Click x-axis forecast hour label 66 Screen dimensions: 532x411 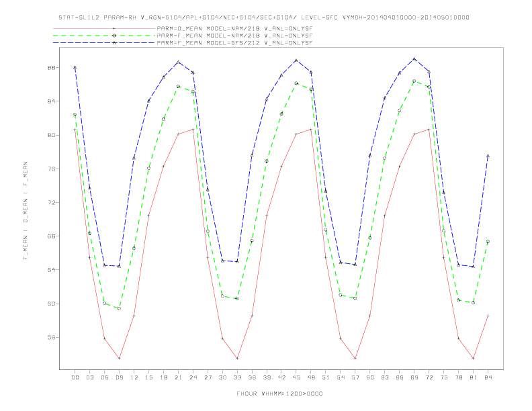click(x=400, y=377)
